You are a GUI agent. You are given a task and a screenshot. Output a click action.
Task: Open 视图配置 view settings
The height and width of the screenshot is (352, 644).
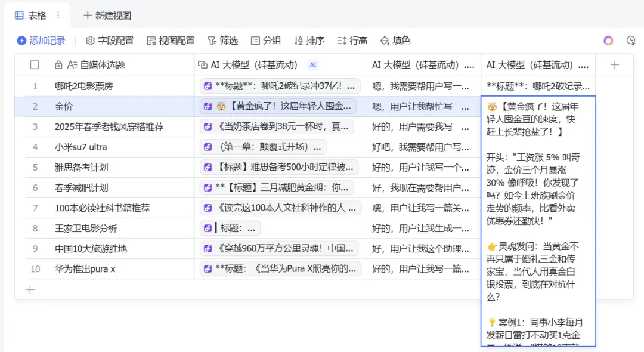point(171,41)
